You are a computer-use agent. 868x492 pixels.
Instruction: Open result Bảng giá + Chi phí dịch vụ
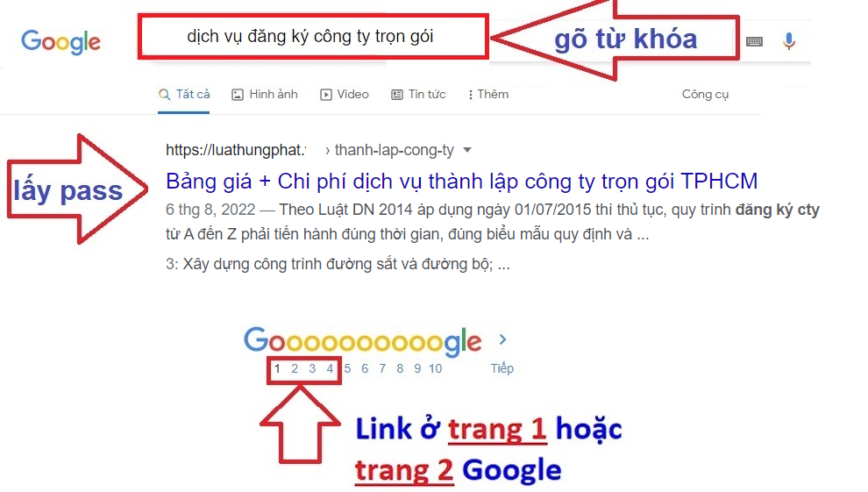coord(462,182)
